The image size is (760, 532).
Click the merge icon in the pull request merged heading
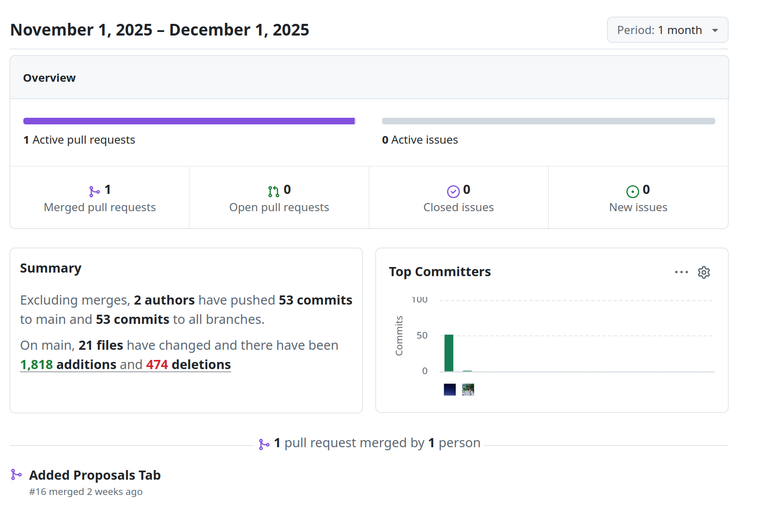point(264,444)
